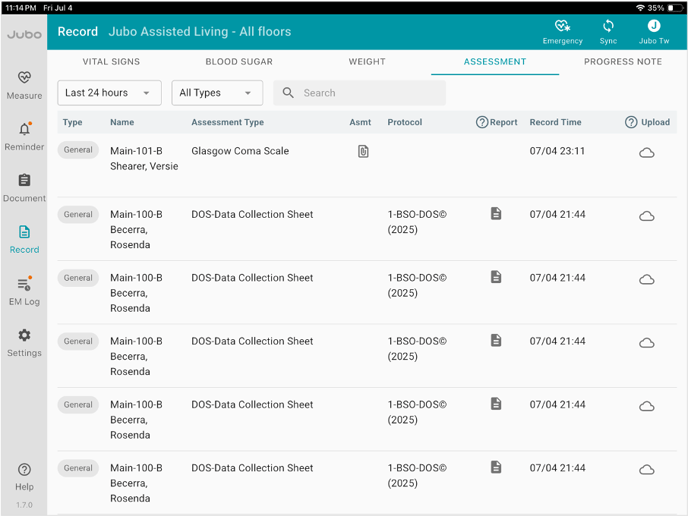Viewport: 688px width, 516px height.
Task: Switch to the Weight tab
Action: tap(367, 62)
